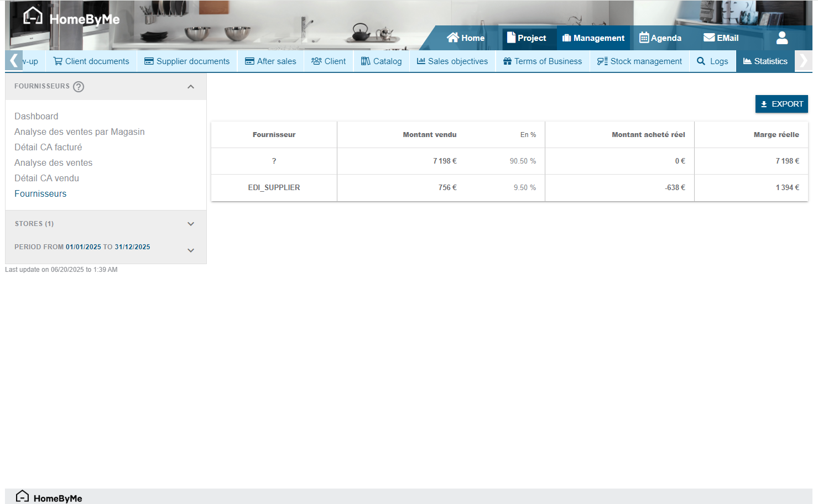The width and height of the screenshot is (818, 504).
Task: Open the Catalog tab
Action: click(x=381, y=61)
